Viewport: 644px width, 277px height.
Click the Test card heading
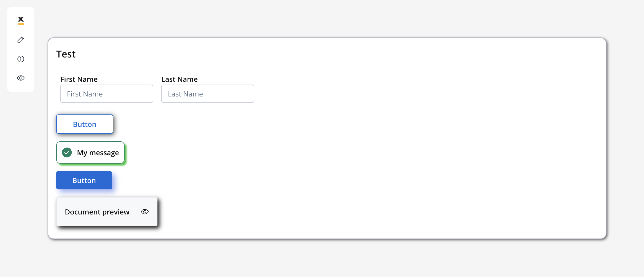(x=66, y=54)
